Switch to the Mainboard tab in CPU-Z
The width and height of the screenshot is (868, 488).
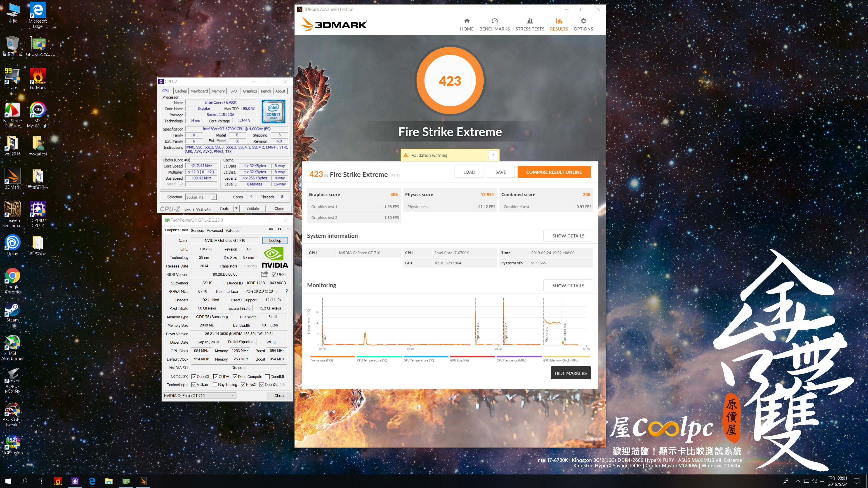199,91
